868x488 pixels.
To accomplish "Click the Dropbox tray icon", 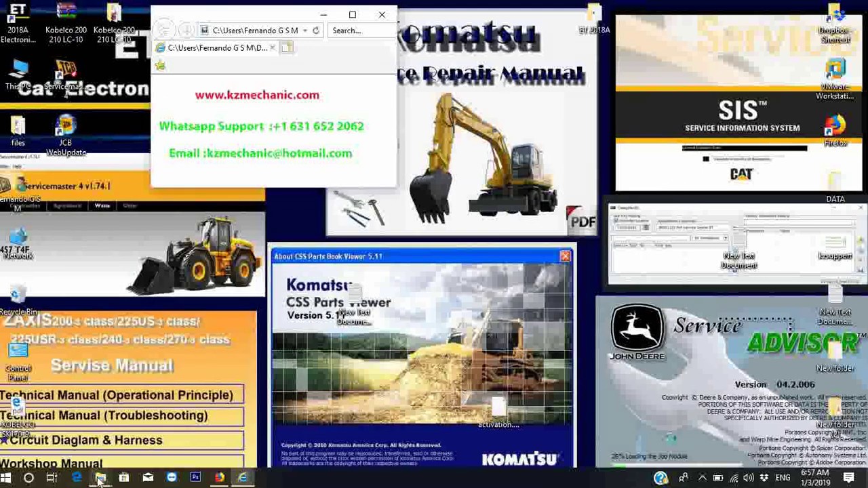I will 764,479.
